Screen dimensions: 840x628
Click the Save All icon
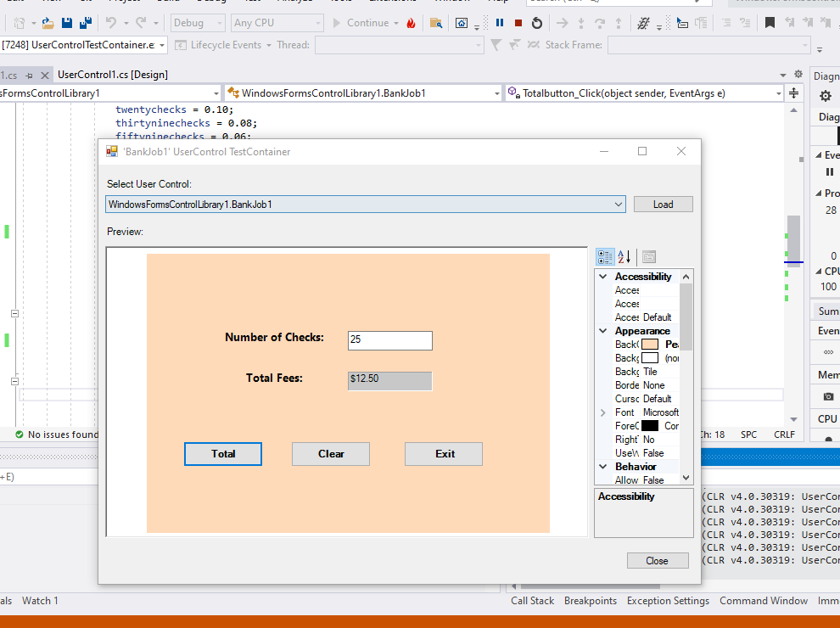coord(86,23)
